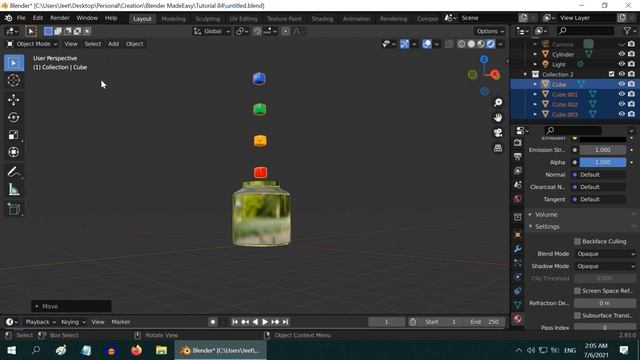Open the timeline Marker menu

[x=121, y=322]
